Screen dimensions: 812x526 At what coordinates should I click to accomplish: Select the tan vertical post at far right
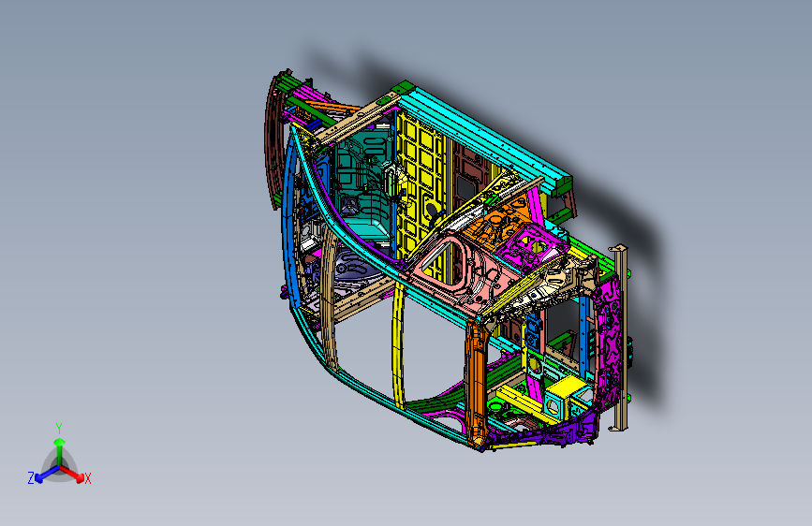point(619,338)
